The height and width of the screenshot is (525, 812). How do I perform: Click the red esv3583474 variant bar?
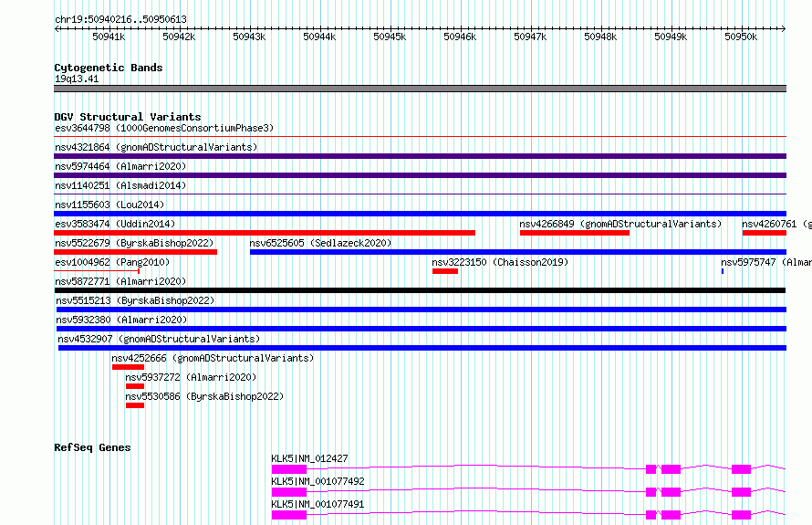[x=265, y=233]
